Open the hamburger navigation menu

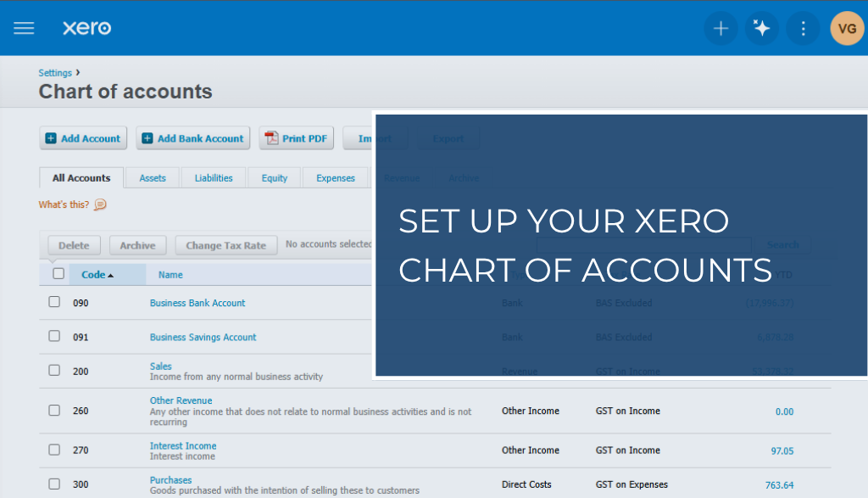click(23, 28)
